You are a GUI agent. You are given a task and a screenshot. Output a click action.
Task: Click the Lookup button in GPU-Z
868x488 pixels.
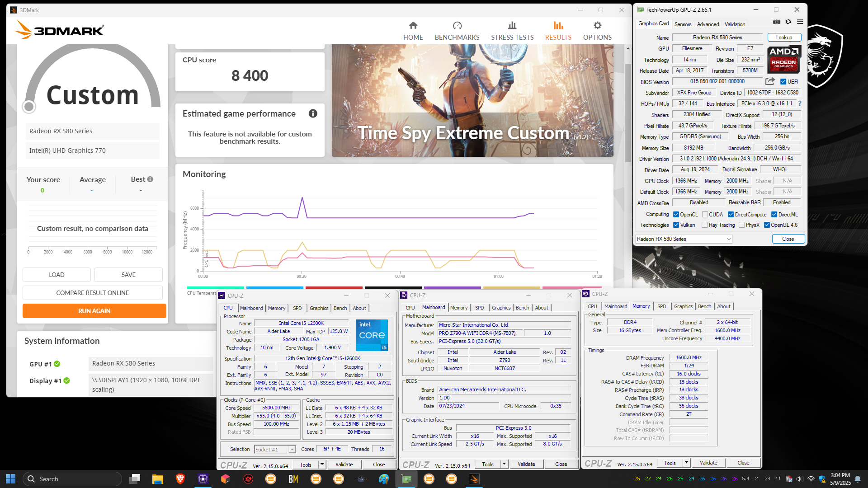click(784, 38)
